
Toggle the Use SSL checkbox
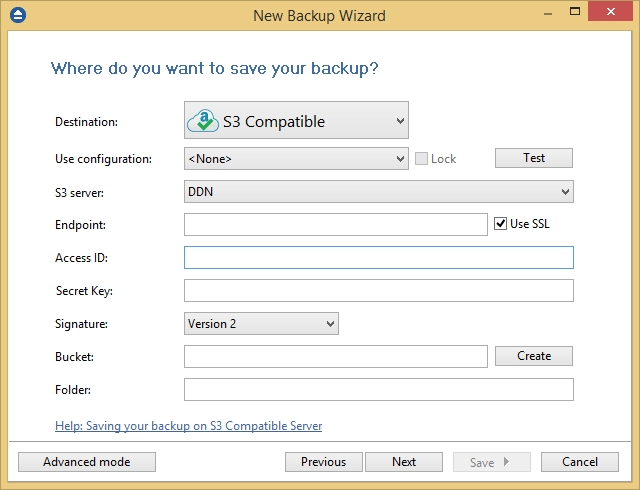point(500,224)
